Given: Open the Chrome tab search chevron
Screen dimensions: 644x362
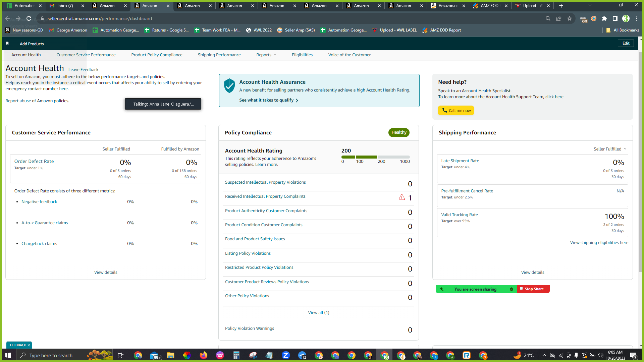Looking at the screenshot, I should (590, 5).
